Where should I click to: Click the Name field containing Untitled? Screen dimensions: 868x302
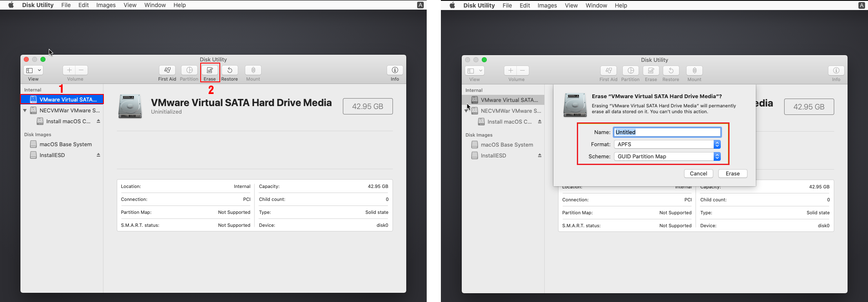(x=667, y=132)
